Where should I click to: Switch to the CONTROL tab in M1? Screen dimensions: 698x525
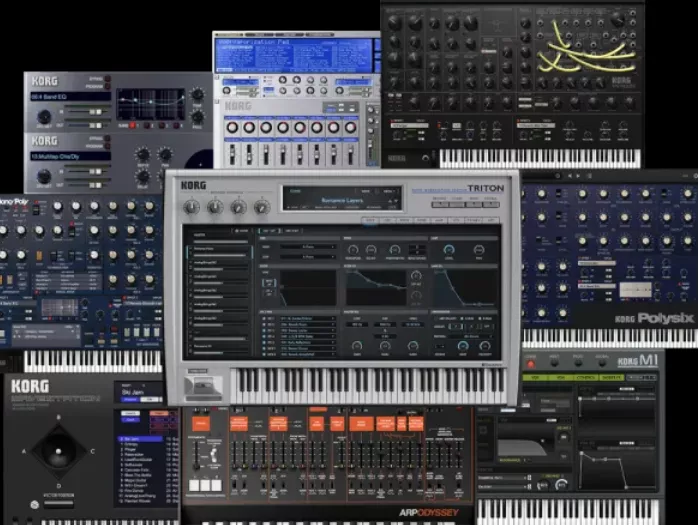585,377
